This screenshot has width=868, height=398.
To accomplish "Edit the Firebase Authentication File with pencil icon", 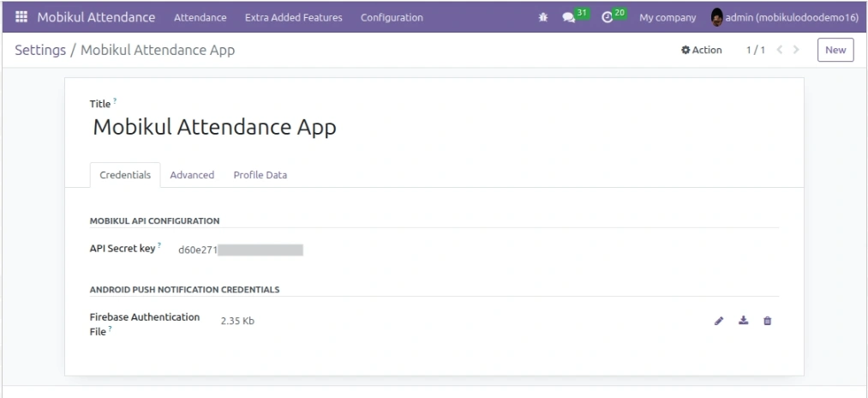I will pyautogui.click(x=719, y=321).
